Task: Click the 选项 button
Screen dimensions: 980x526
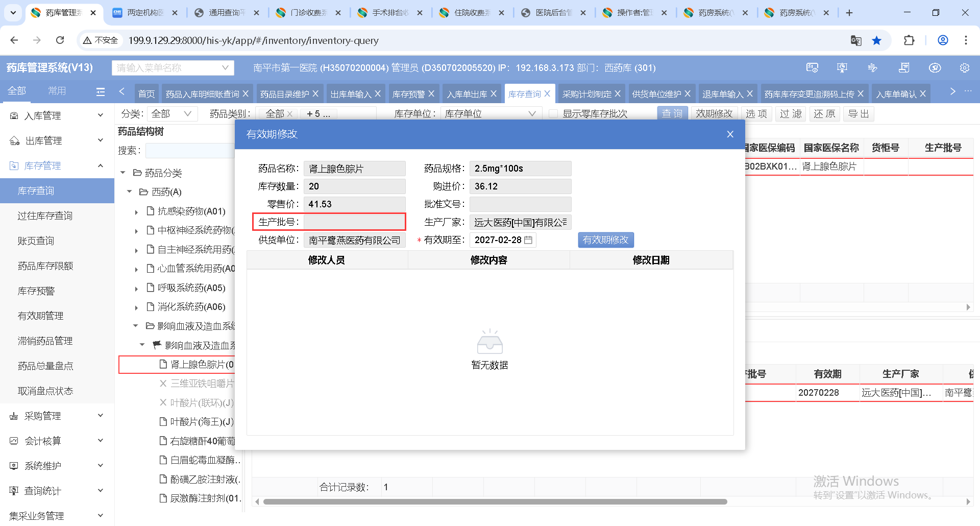Action: pyautogui.click(x=756, y=114)
